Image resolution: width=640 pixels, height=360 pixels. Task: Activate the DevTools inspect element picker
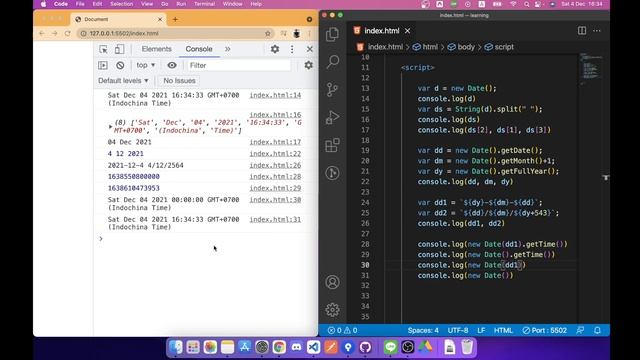click(x=103, y=49)
